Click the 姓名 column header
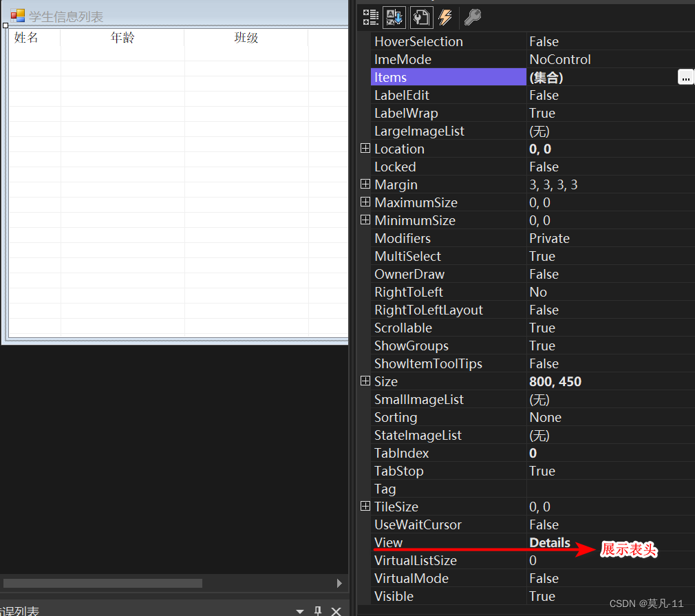Viewport: 695px width, 616px height. point(28,38)
